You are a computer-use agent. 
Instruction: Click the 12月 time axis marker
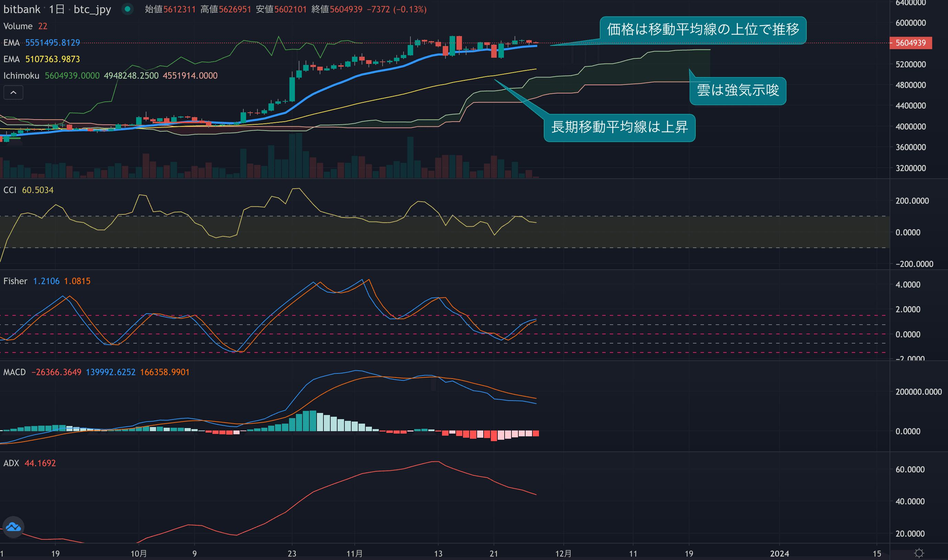pyautogui.click(x=563, y=553)
